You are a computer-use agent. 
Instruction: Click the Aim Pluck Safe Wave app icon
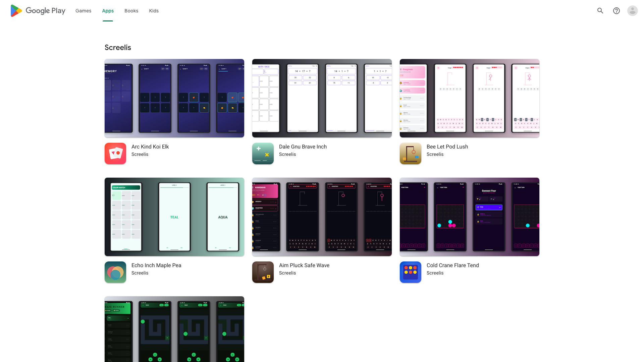(263, 272)
